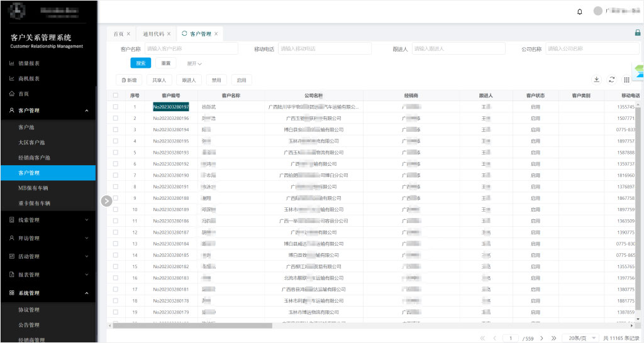Close the 通用代码 tab

tap(169, 34)
